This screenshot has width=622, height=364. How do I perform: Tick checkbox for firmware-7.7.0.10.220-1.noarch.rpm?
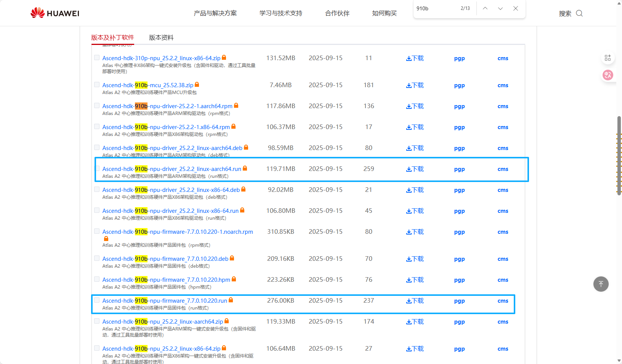pyautogui.click(x=97, y=231)
